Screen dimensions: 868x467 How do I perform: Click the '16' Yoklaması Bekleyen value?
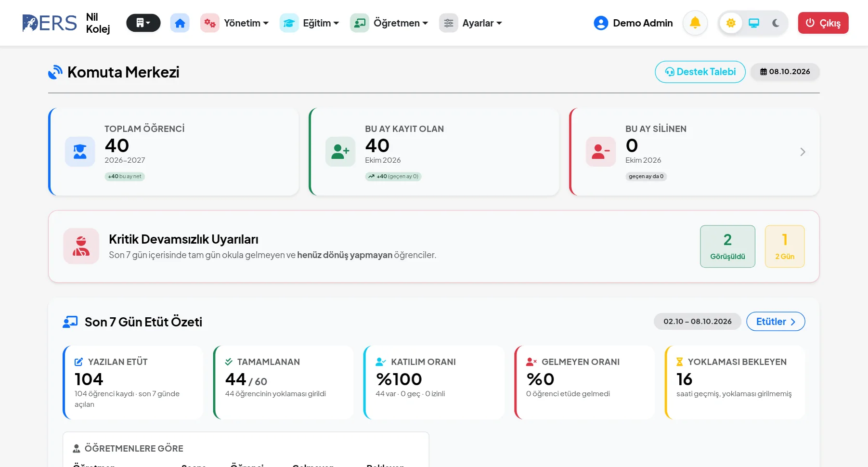[684, 379]
